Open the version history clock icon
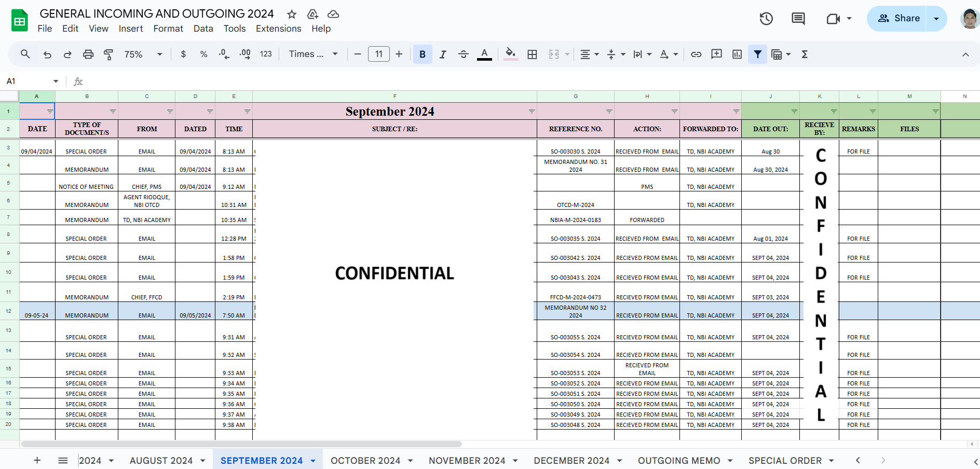The width and height of the screenshot is (980, 469). click(766, 19)
